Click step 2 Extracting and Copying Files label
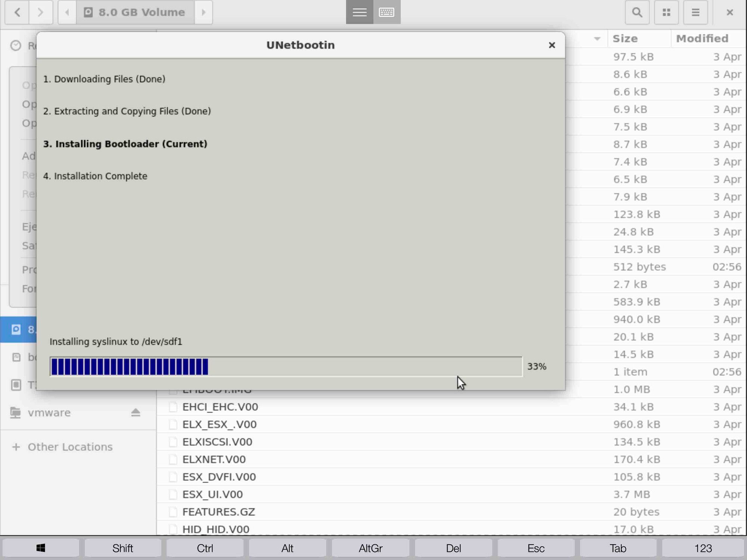 (x=127, y=111)
